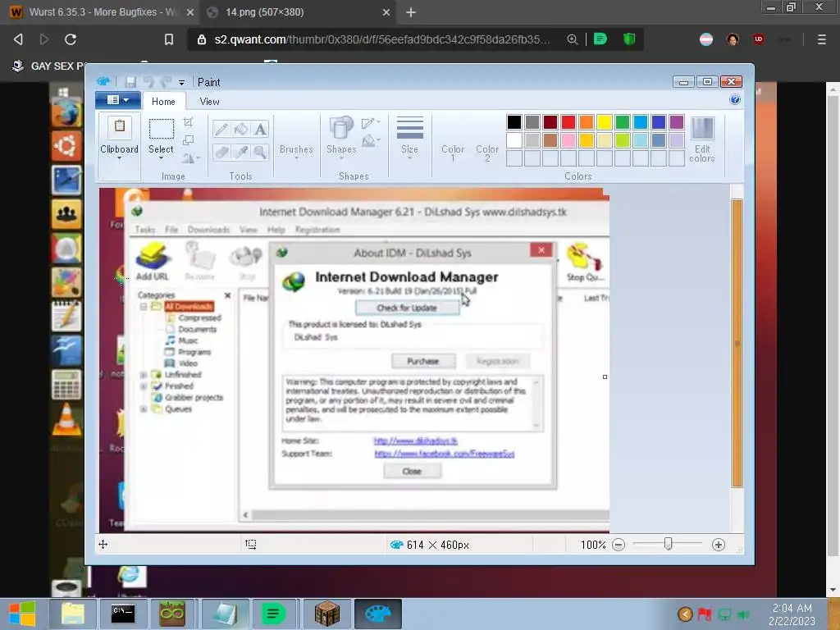Viewport: 840px width, 630px height.
Task: Click the zoom out minus button
Action: coord(619,545)
